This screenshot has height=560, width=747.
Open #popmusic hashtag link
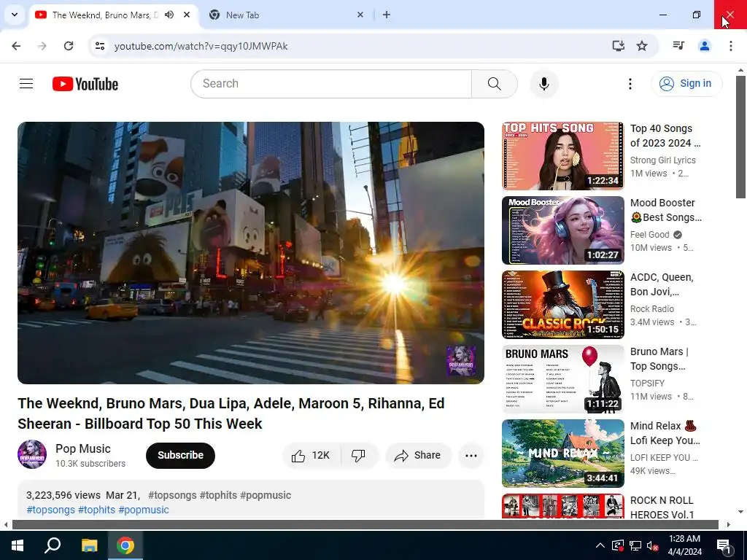(x=144, y=510)
